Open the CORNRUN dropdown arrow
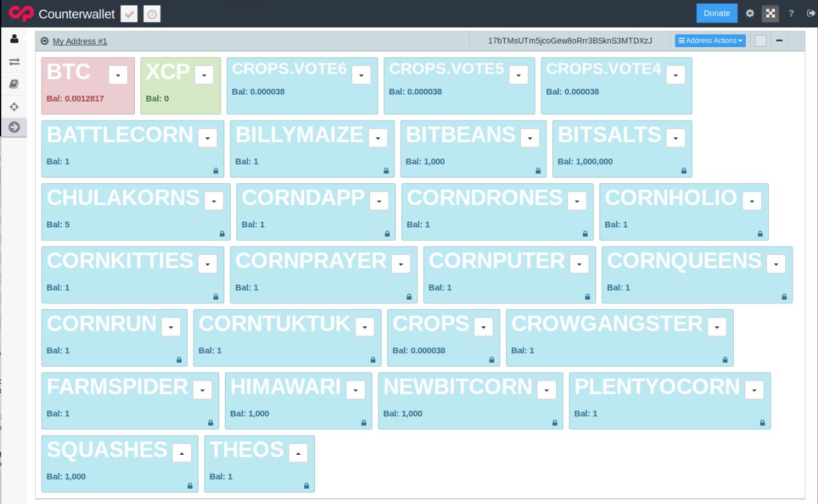818x504 pixels. (171, 327)
